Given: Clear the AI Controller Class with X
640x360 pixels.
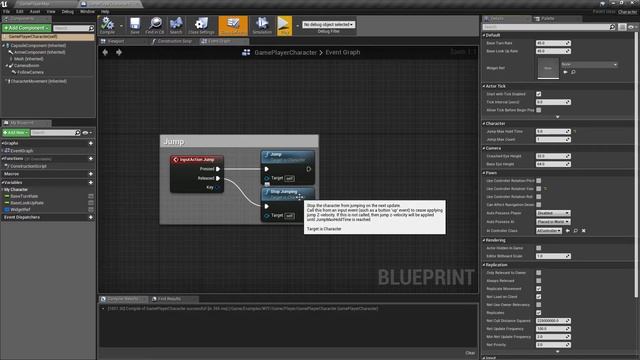Looking at the screenshot, I should point(584,231).
